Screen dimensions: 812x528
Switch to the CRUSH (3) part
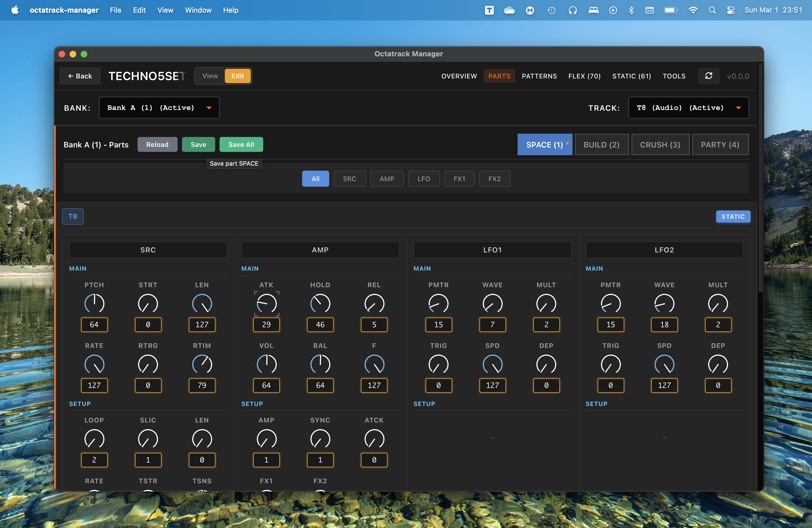[660, 144]
